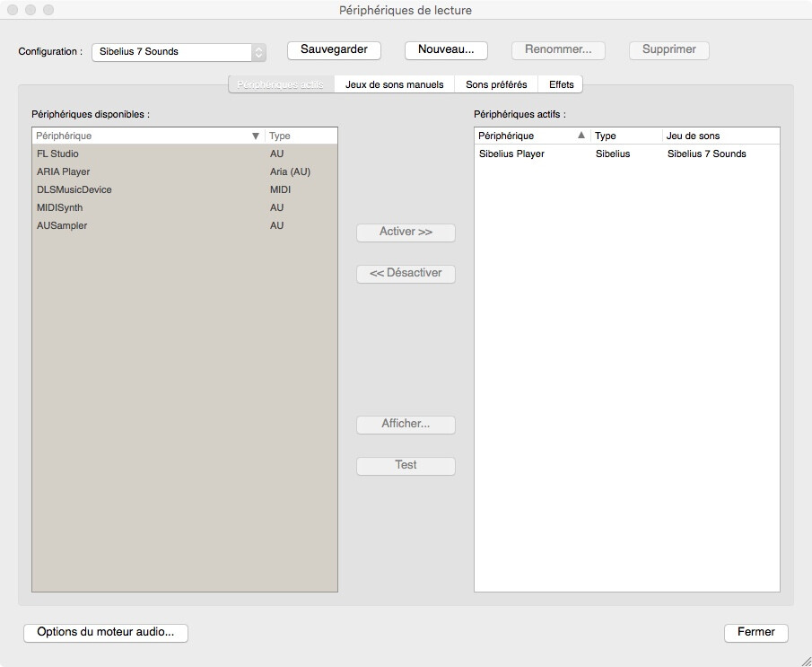The width and height of the screenshot is (812, 667).
Task: Close the dialog with Fermer
Action: 756,632
